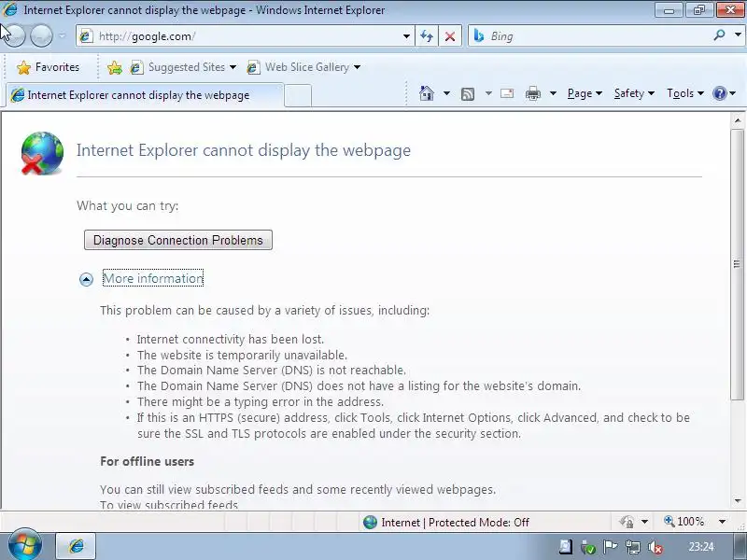Click the globe with red X icon
This screenshot has width=747, height=560.
tap(42, 153)
